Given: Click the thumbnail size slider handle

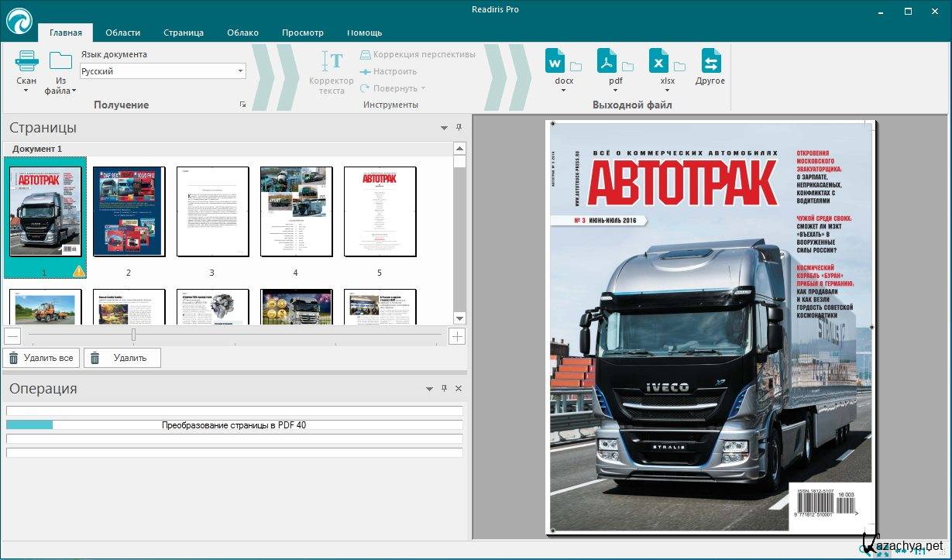Looking at the screenshot, I should tap(133, 335).
